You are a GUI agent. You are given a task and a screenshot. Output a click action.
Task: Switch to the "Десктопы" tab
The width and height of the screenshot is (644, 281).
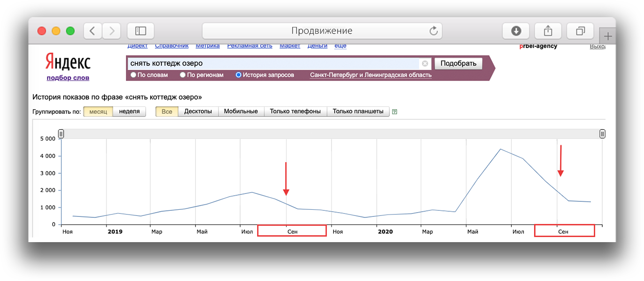(x=198, y=111)
